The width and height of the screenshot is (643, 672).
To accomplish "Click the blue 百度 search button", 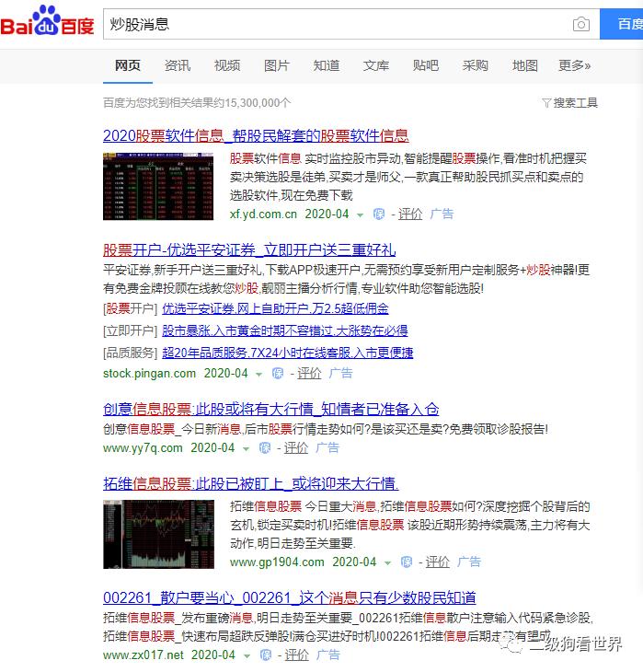I will click(622, 24).
